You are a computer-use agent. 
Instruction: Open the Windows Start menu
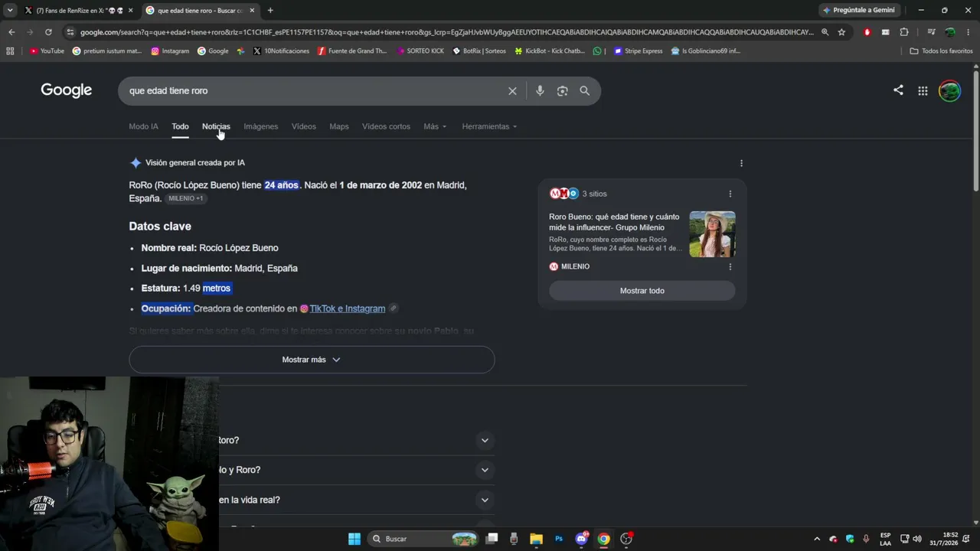pyautogui.click(x=354, y=539)
